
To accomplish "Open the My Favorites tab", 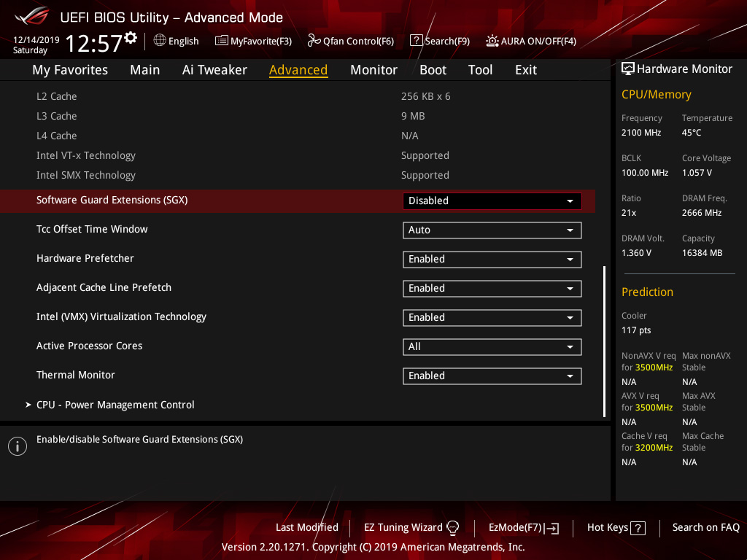I will 70,70.
